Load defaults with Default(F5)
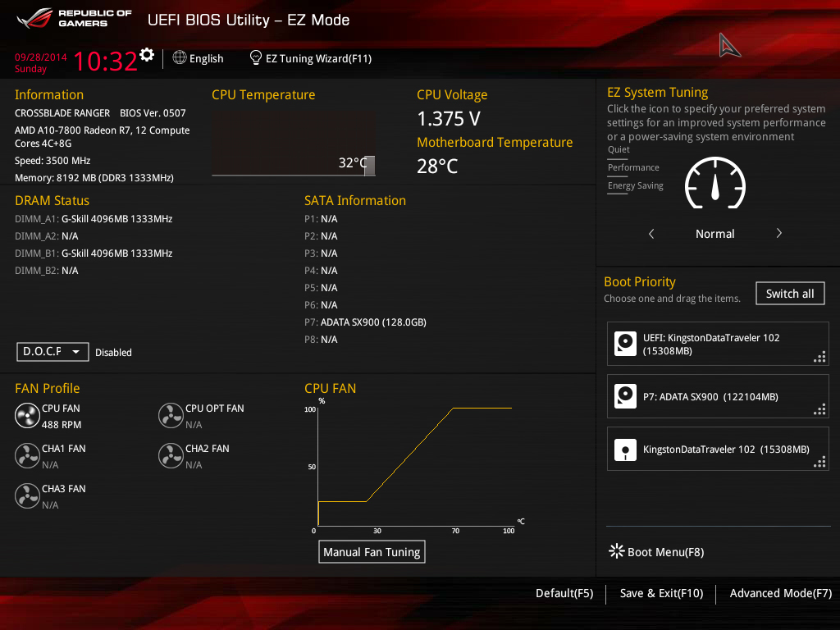Image resolution: width=840 pixels, height=630 pixels. (564, 593)
